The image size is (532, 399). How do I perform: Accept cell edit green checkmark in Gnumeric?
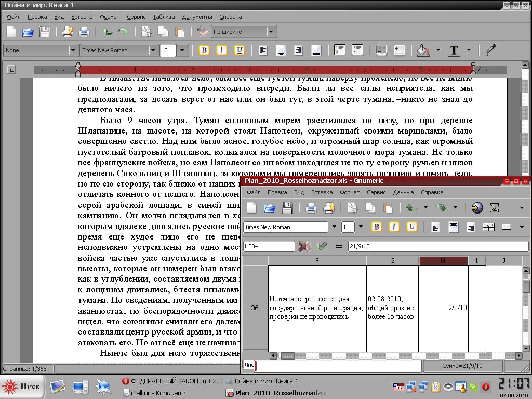tap(321, 246)
